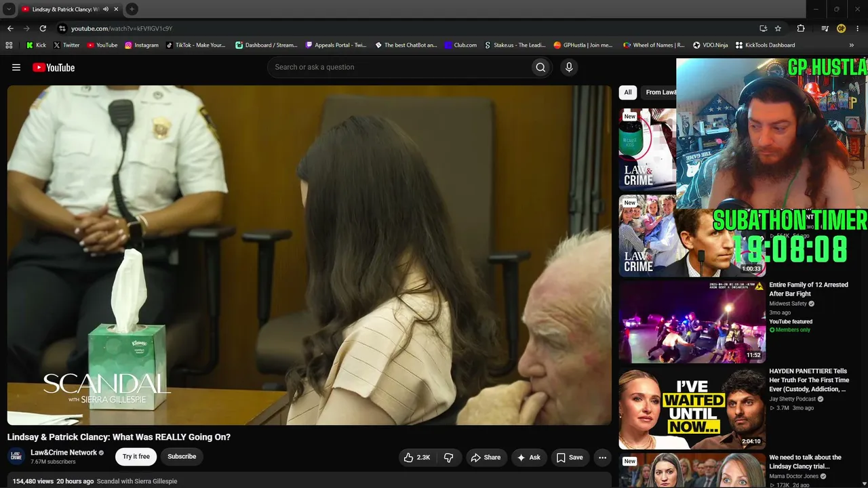The width and height of the screenshot is (868, 488).
Task: Open the Twitter bookmark
Action: [x=66, y=45]
